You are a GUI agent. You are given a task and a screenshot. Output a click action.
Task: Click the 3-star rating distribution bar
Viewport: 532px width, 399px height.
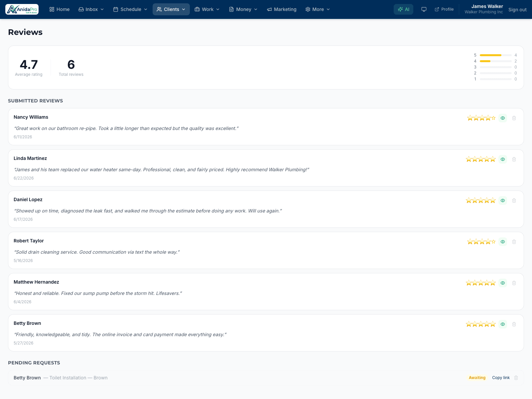click(496, 67)
